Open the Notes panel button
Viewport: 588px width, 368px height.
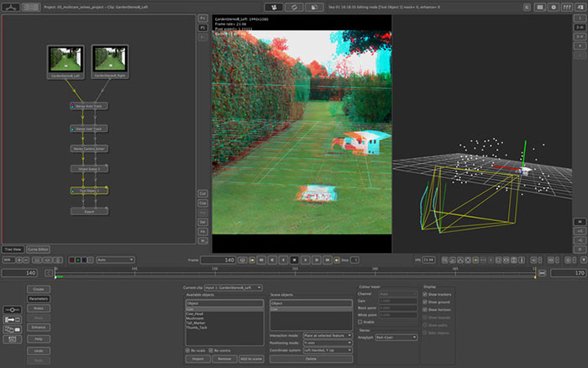(39, 308)
